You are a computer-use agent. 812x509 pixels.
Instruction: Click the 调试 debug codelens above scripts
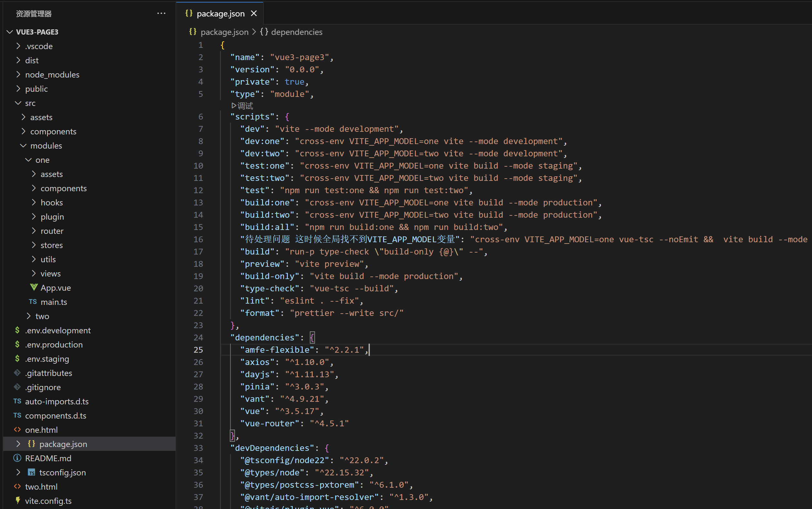click(242, 106)
